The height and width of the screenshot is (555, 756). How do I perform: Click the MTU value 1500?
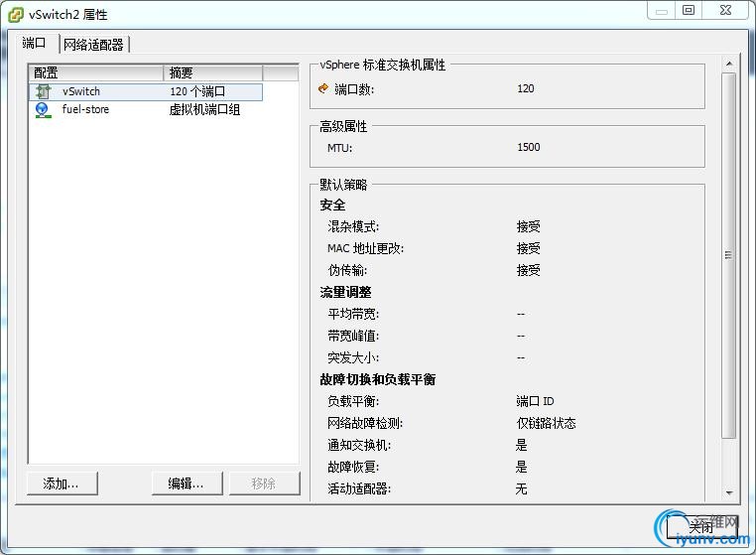coord(529,148)
